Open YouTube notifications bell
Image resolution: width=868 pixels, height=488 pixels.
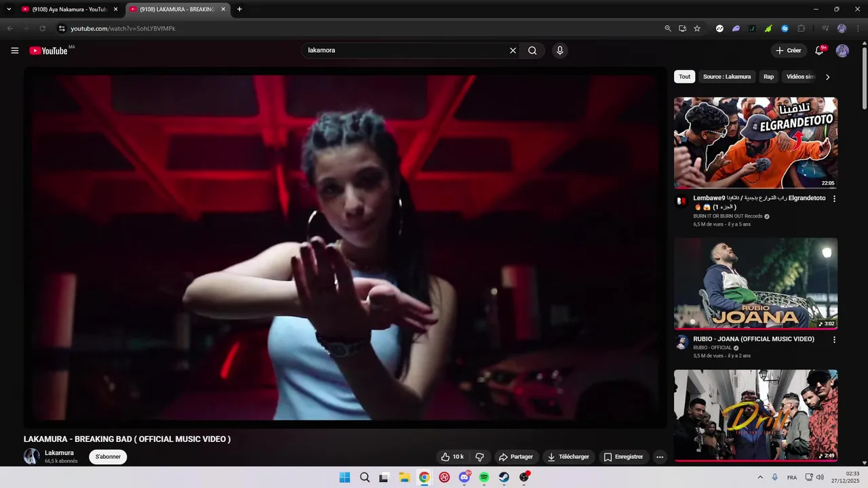tap(819, 51)
